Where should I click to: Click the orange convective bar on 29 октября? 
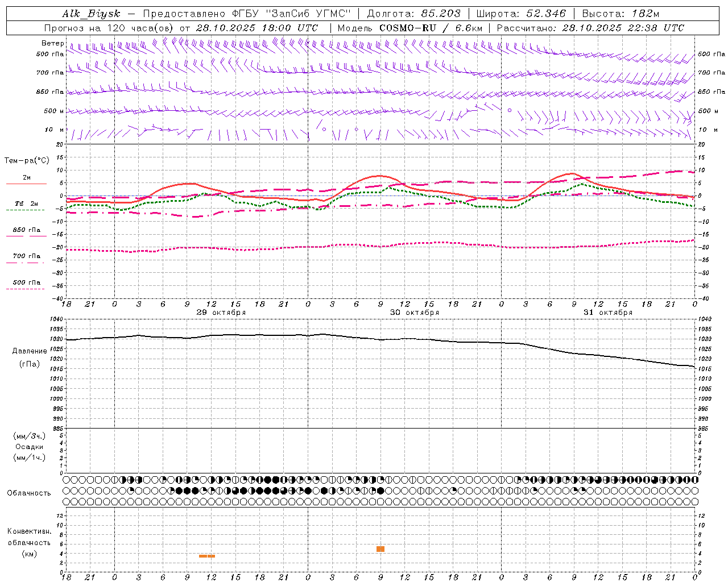pos(207,556)
